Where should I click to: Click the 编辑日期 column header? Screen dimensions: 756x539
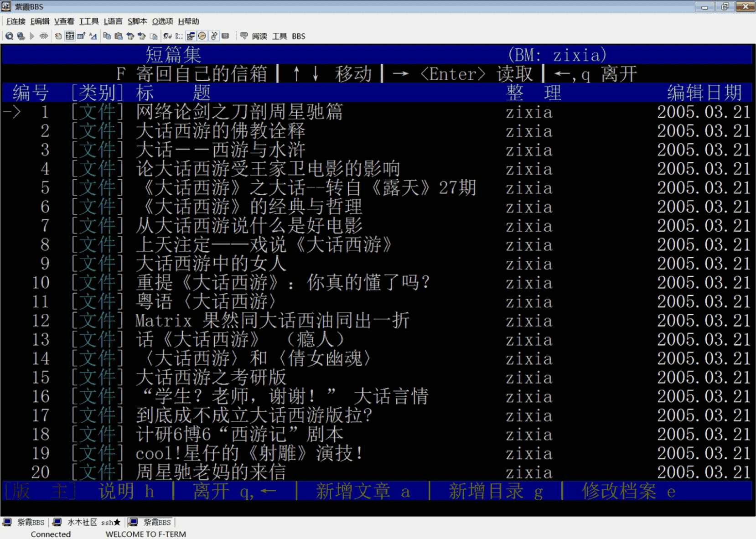(704, 93)
